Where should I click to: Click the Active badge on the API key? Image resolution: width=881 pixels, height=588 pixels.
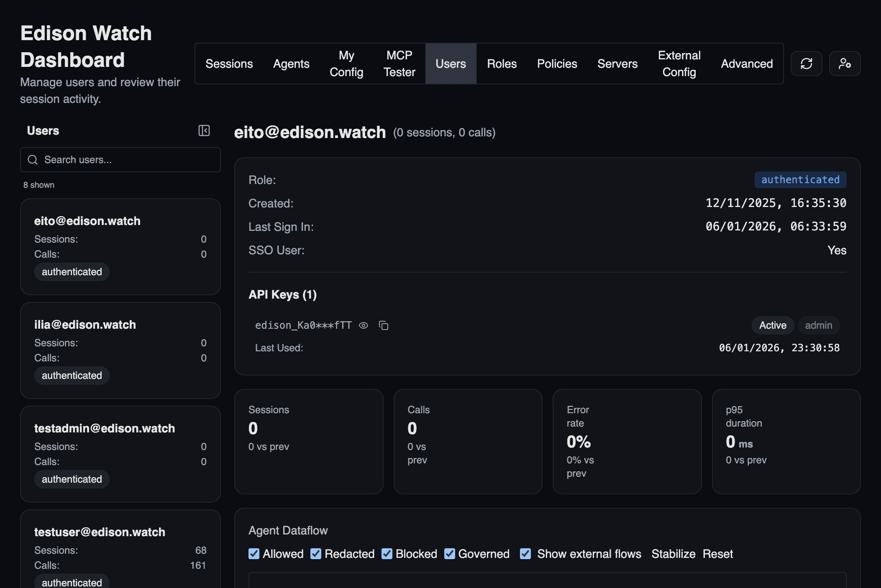pyautogui.click(x=772, y=325)
